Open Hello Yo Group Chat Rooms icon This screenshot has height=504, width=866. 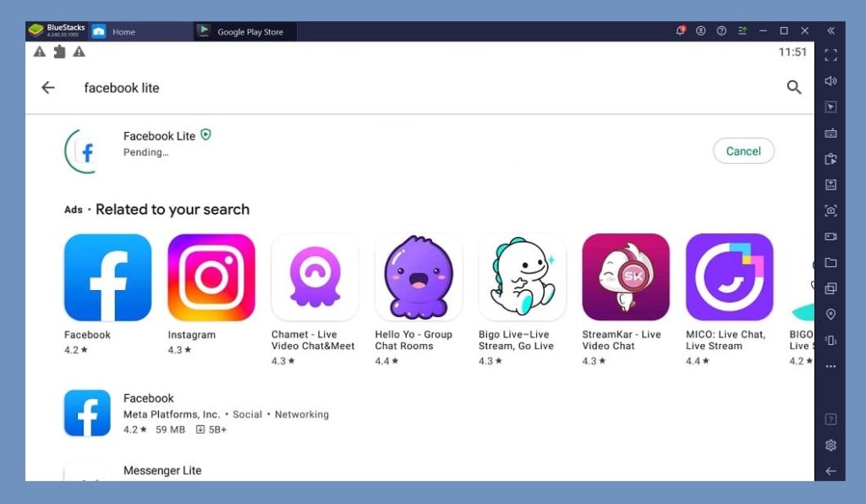[x=419, y=277]
